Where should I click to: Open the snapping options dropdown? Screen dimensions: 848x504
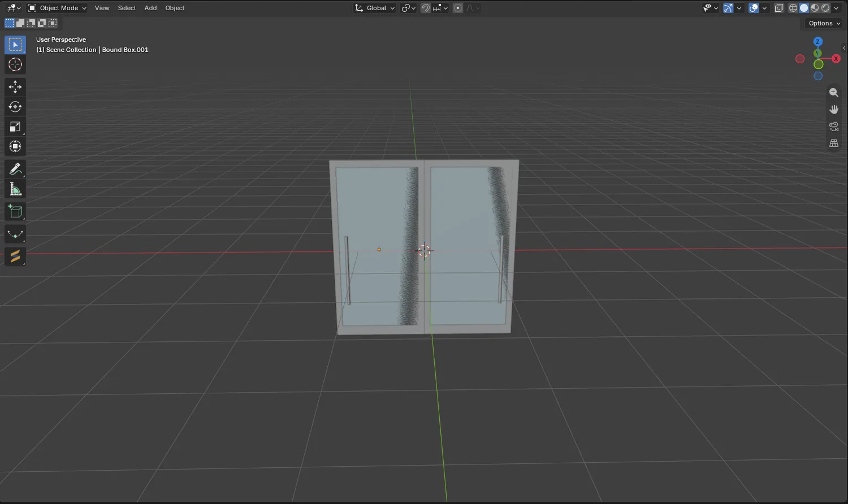[x=441, y=8]
